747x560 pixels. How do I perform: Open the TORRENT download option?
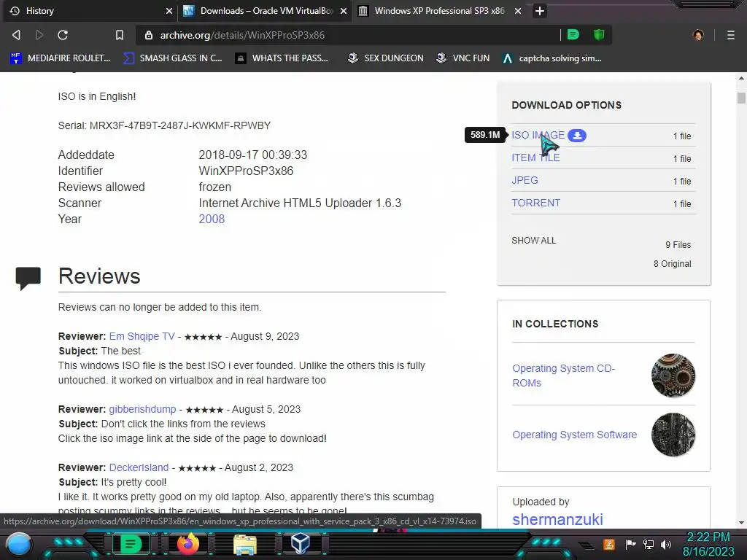tap(536, 203)
